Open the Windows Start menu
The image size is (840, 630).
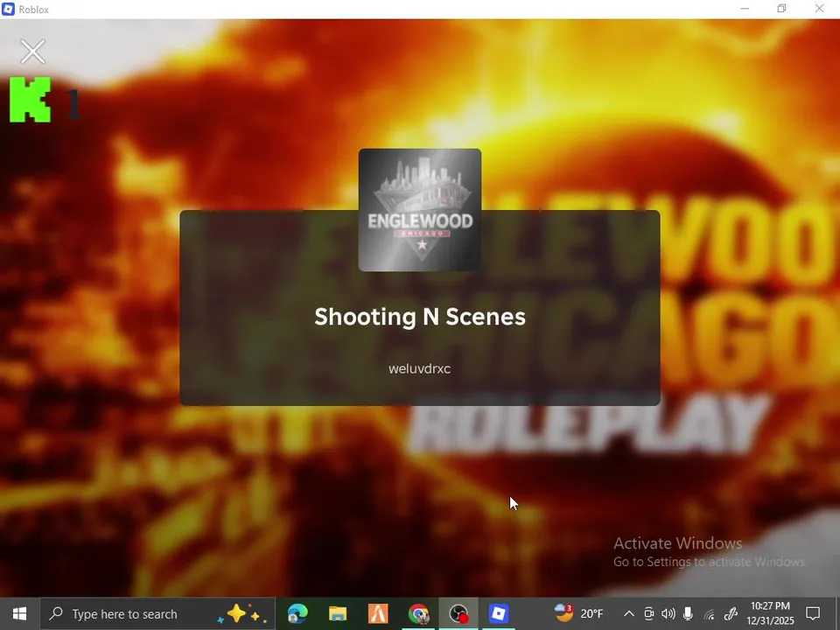(x=19, y=613)
